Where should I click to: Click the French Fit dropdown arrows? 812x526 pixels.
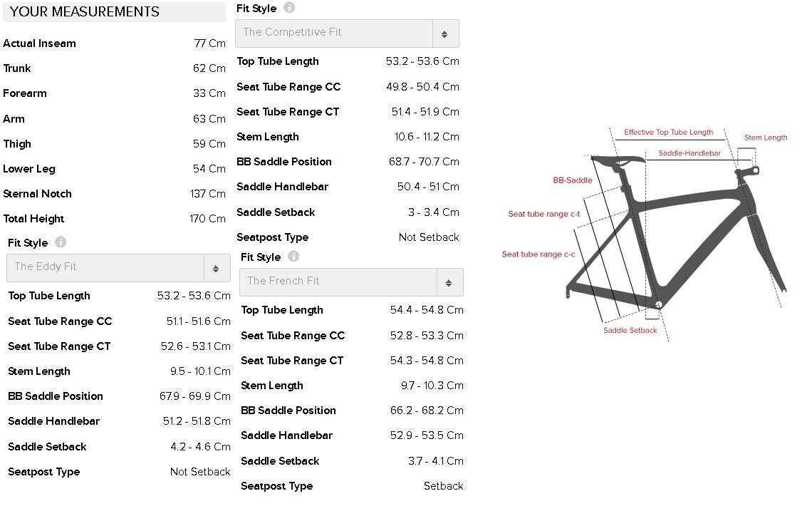[449, 282]
